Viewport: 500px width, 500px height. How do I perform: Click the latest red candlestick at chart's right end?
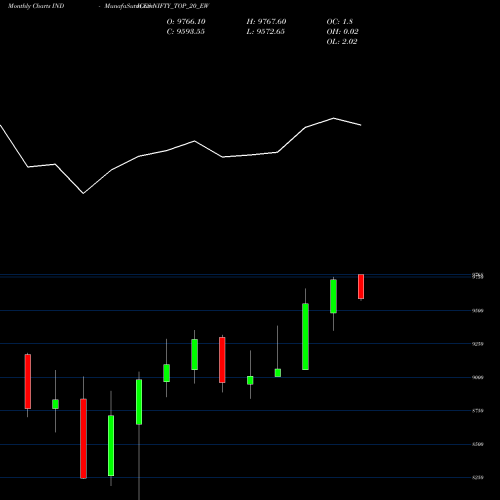[361, 287]
